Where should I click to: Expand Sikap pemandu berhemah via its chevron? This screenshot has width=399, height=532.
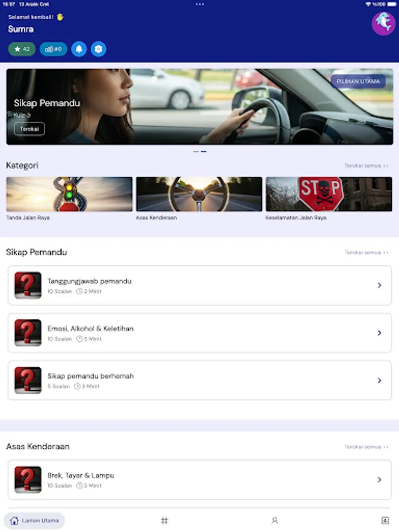(379, 381)
